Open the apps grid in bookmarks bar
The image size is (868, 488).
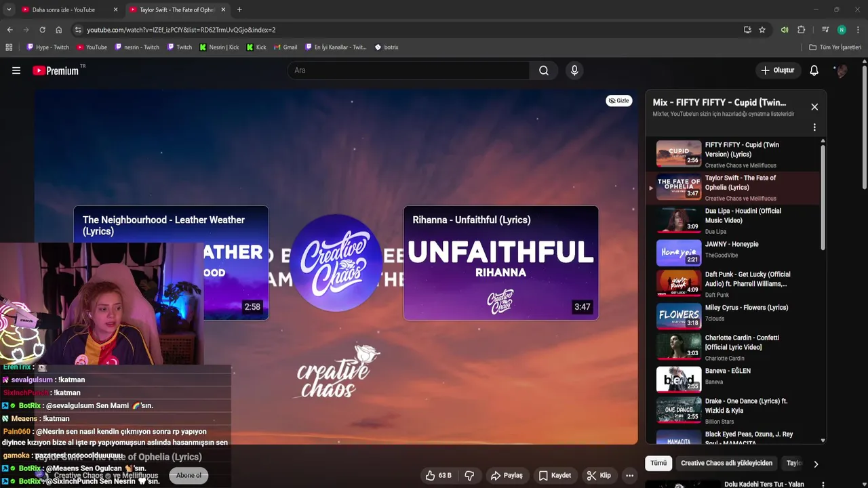9,47
